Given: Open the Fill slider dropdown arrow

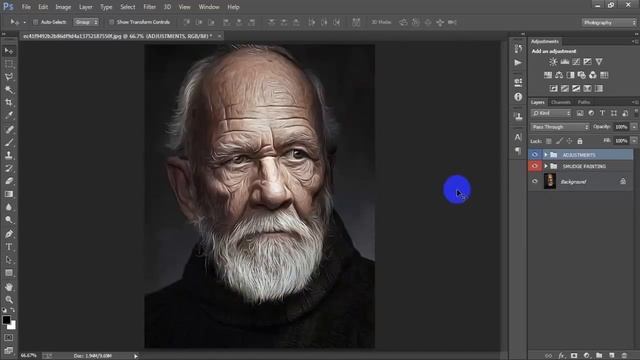Looking at the screenshot, I should coord(634,141).
